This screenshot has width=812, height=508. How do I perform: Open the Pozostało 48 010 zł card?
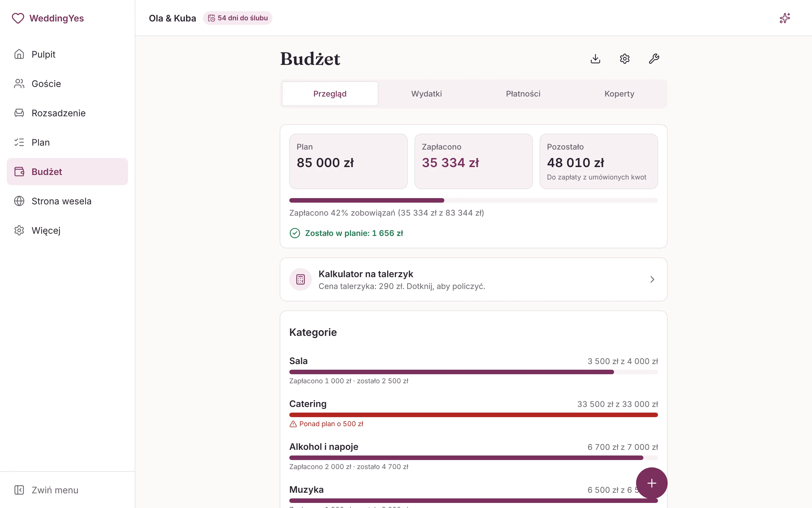pyautogui.click(x=599, y=161)
